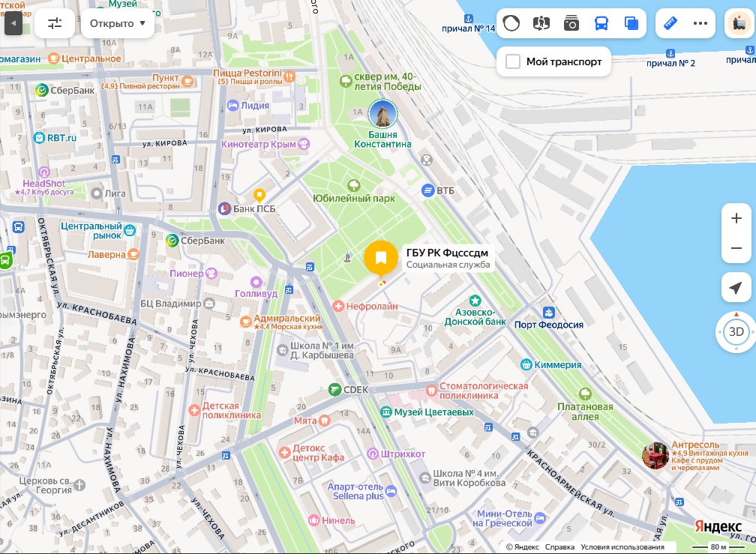Viewport: 756px width, 554px height.
Task: Zoom out with the minus button
Action: 736,248
